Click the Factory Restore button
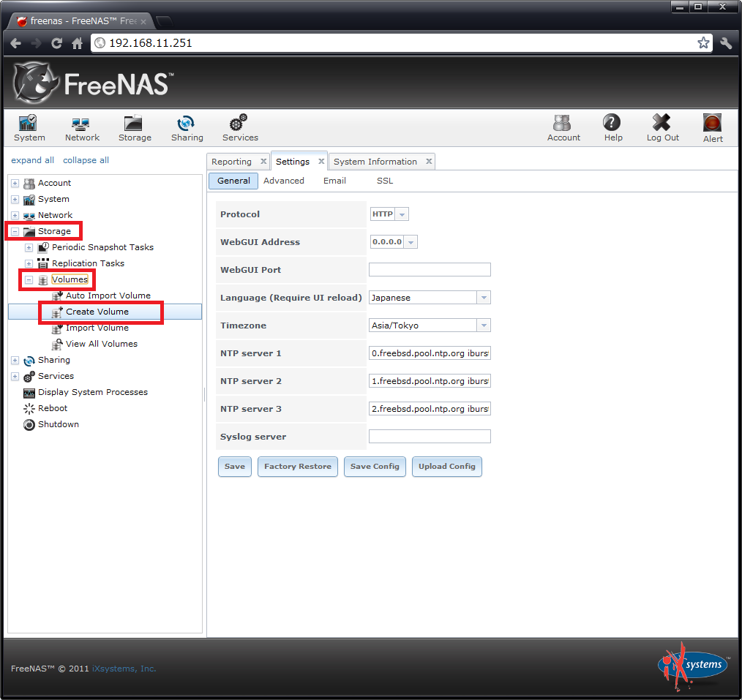Viewport: 742px width, 700px height. click(x=298, y=467)
